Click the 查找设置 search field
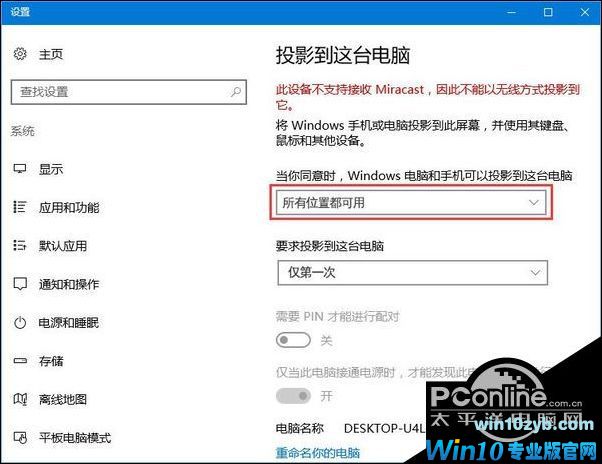602x464 pixels. point(129,92)
